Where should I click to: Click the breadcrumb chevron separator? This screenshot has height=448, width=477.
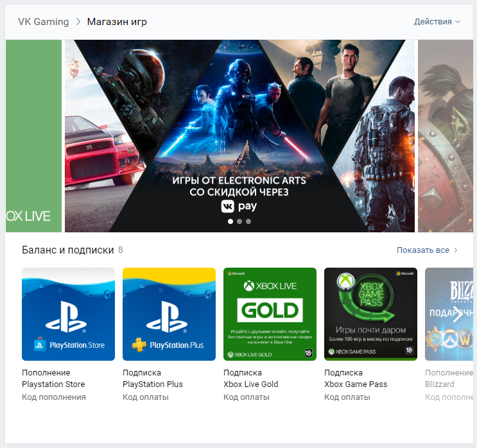coord(78,22)
